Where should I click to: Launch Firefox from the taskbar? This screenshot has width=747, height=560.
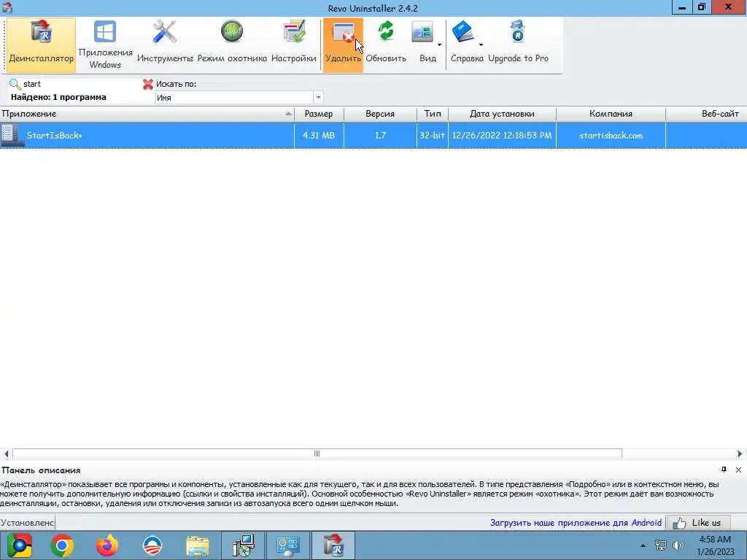pos(107,545)
